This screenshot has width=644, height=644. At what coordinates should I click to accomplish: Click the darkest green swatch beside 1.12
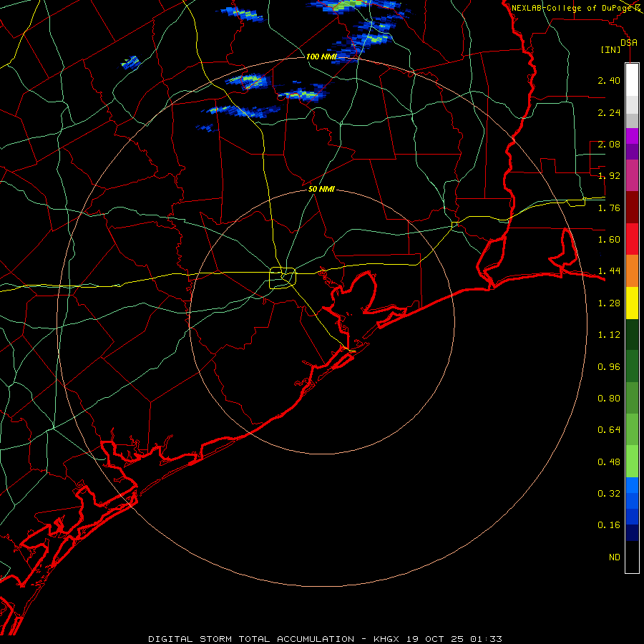[x=632, y=334]
